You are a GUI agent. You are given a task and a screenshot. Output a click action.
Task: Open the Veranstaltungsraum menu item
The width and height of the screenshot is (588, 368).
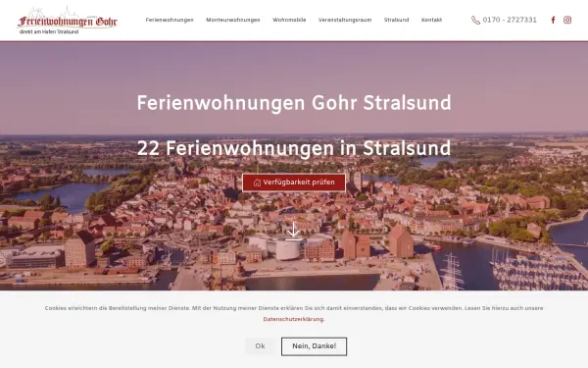pyautogui.click(x=345, y=20)
